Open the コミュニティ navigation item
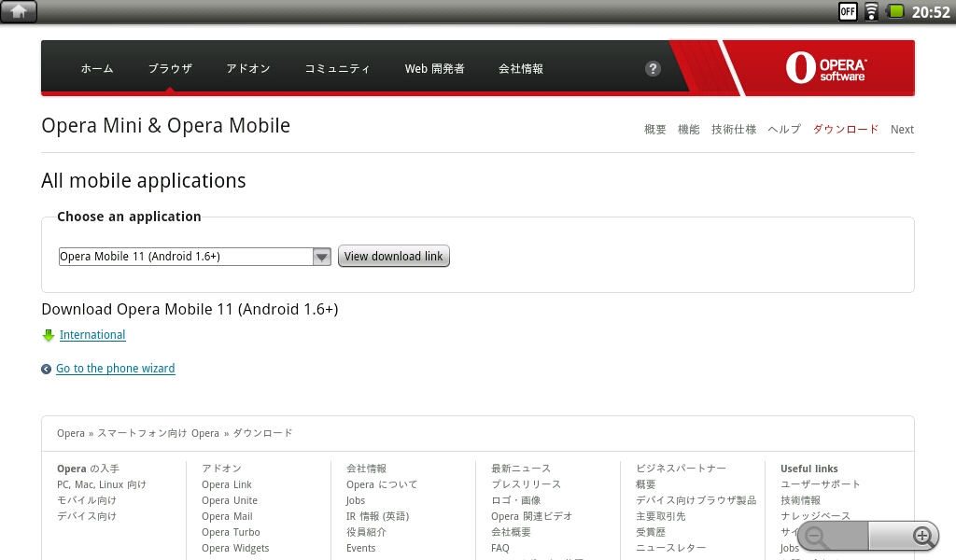Image resolution: width=956 pixels, height=560 pixels. [x=337, y=69]
